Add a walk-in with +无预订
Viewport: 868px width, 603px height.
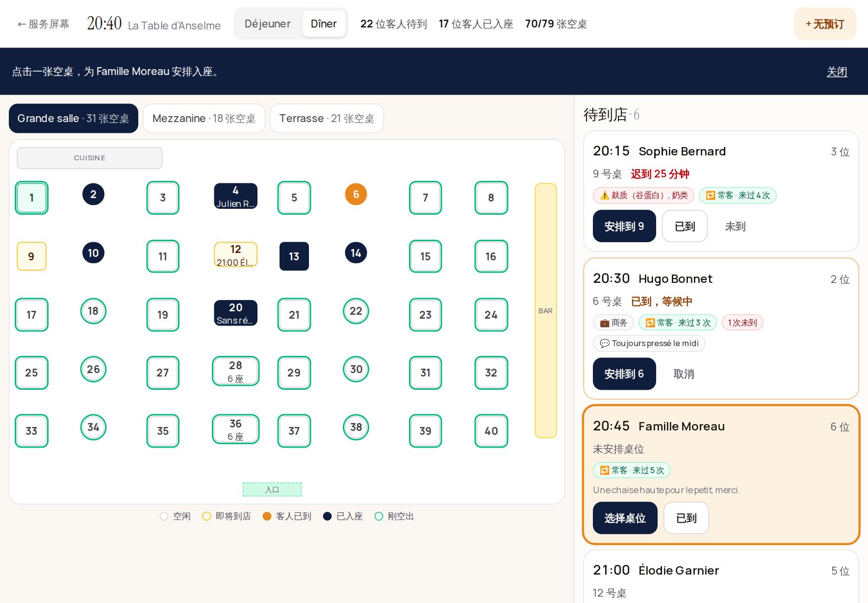[x=825, y=24]
